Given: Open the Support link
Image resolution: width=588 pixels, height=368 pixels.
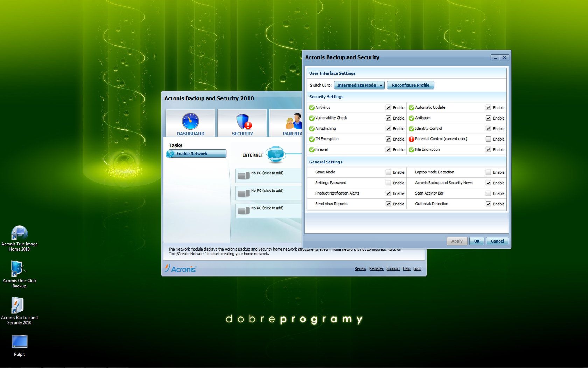Looking at the screenshot, I should 393,268.
